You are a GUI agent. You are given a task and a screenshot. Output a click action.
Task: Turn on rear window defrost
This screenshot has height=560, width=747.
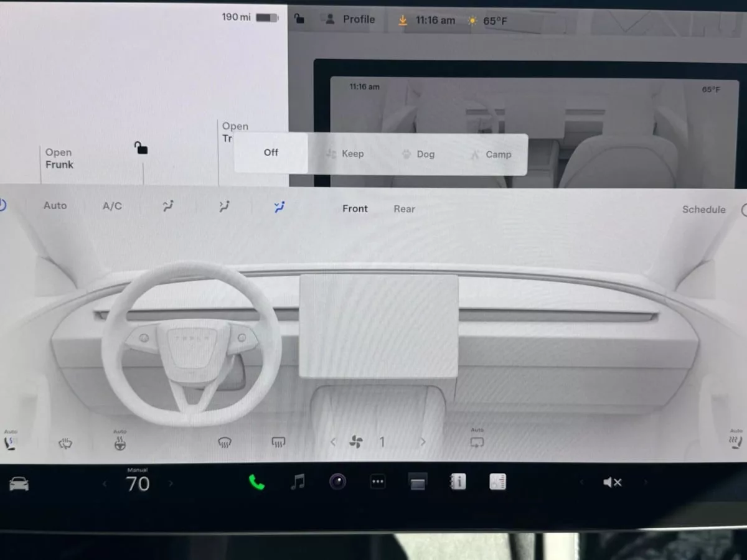[278, 442]
